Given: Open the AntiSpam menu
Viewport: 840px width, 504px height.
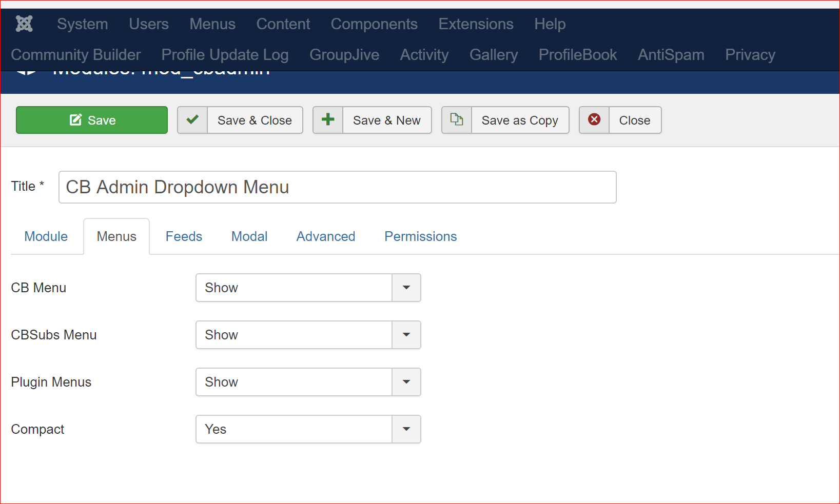Looking at the screenshot, I should pos(671,55).
